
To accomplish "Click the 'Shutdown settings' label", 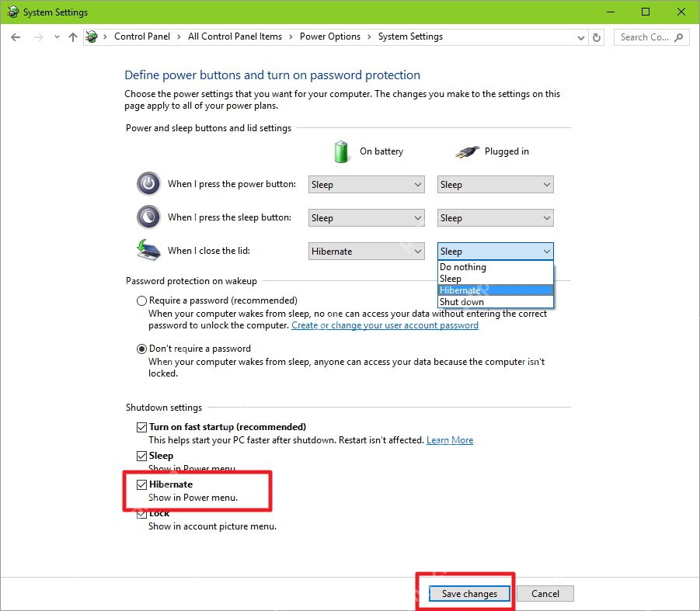I will 164,408.
